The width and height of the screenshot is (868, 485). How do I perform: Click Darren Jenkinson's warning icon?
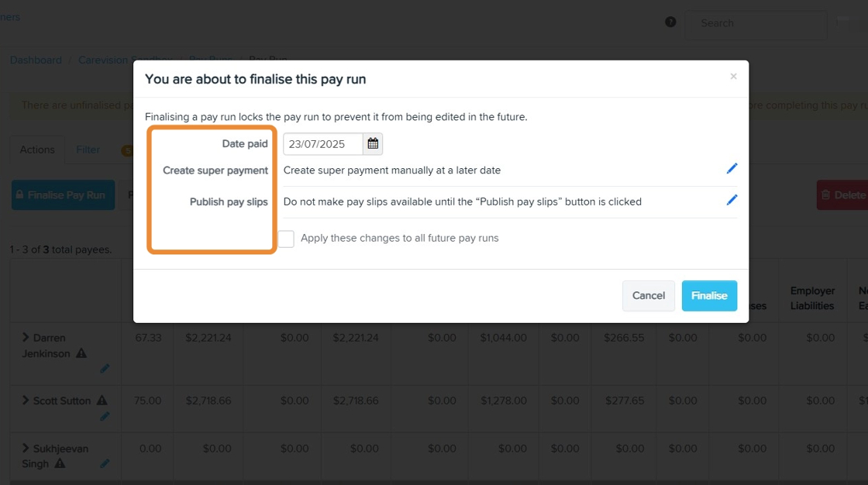tap(81, 353)
